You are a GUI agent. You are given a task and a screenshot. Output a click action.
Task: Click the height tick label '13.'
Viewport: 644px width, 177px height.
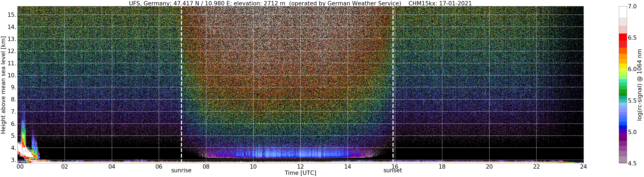(12, 39)
